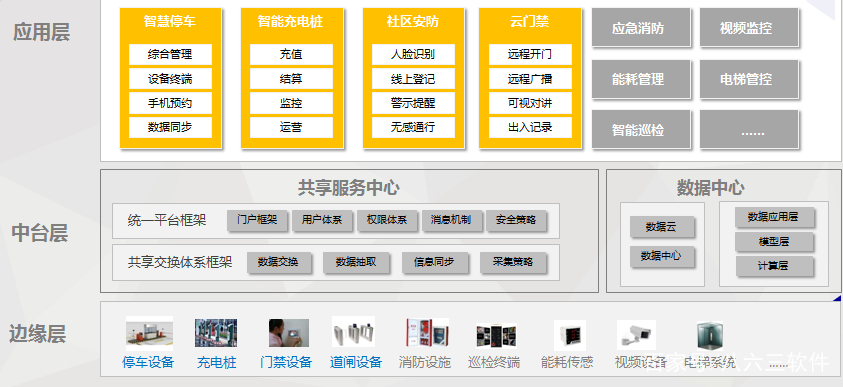843x387 pixels.
Task: Click 设备终端 under 智慧停车
Action: (x=170, y=78)
